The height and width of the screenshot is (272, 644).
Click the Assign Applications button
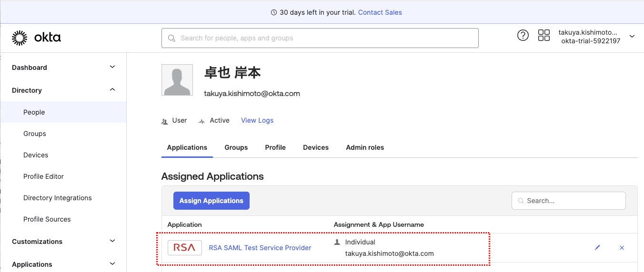(x=211, y=201)
